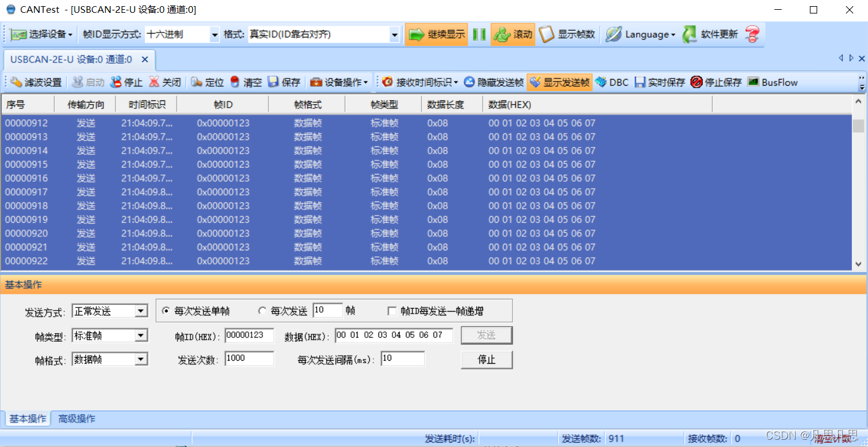Click the 数据(HEX) column header

pyautogui.click(x=597, y=105)
